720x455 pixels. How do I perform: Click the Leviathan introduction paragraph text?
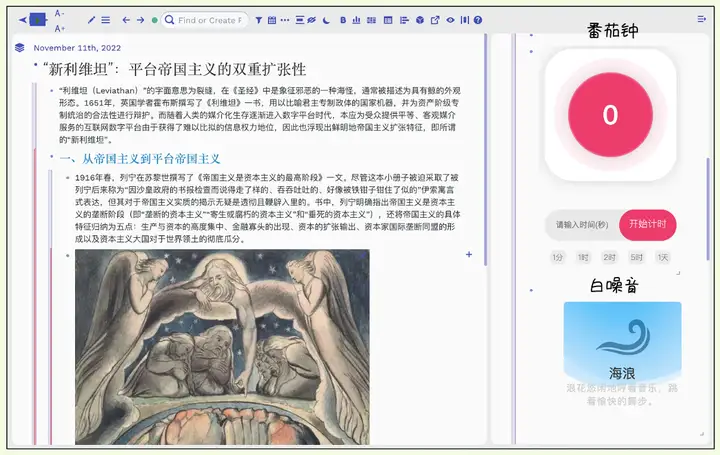point(259,115)
